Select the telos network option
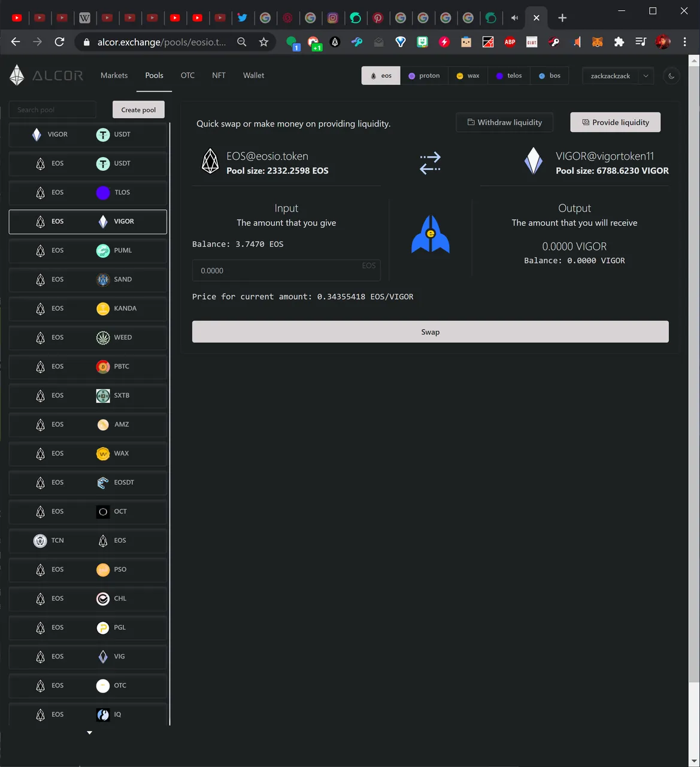 509,76
